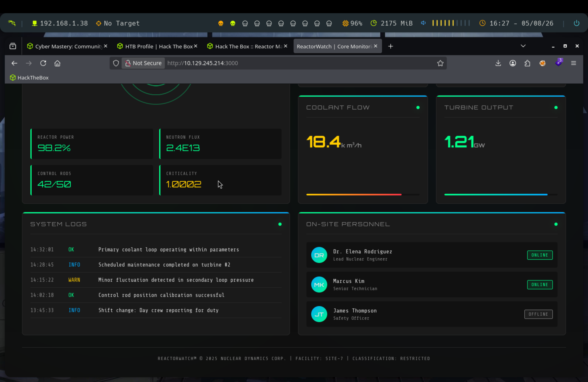Click the tracking protection shield icon
588x382 pixels.
pyautogui.click(x=116, y=63)
